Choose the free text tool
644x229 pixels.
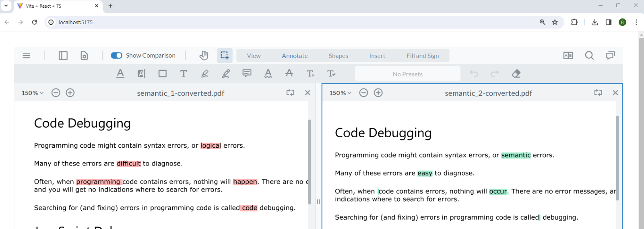(x=184, y=74)
